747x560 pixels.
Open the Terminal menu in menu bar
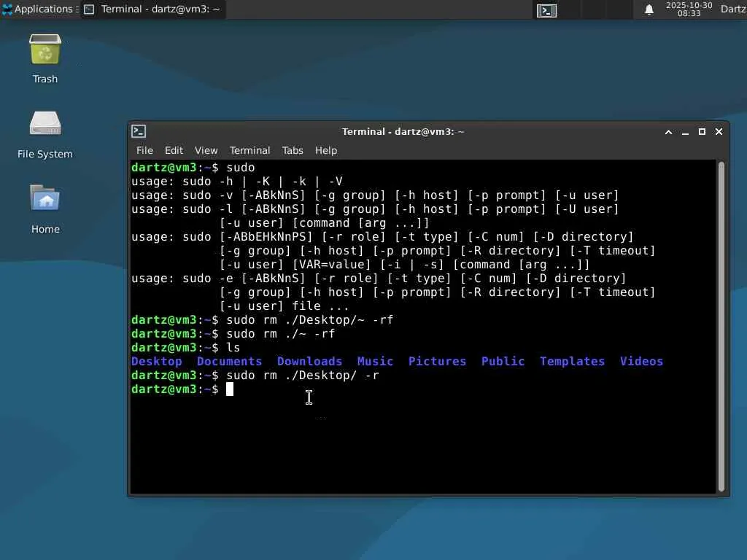tap(249, 150)
